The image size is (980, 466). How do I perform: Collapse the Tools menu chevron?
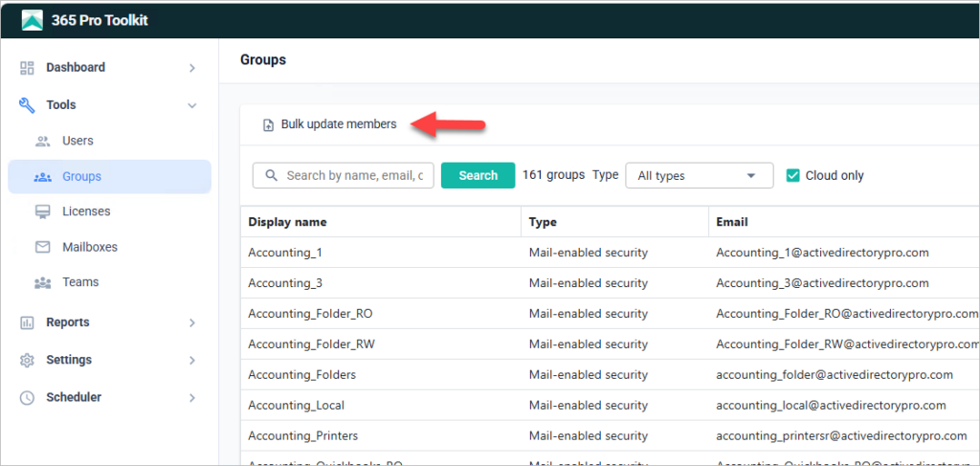pyautogui.click(x=192, y=105)
